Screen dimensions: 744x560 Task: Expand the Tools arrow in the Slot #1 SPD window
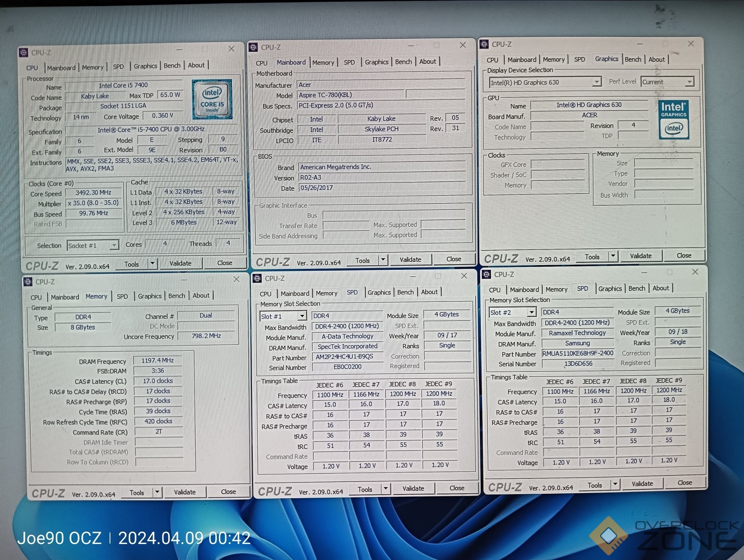386,488
